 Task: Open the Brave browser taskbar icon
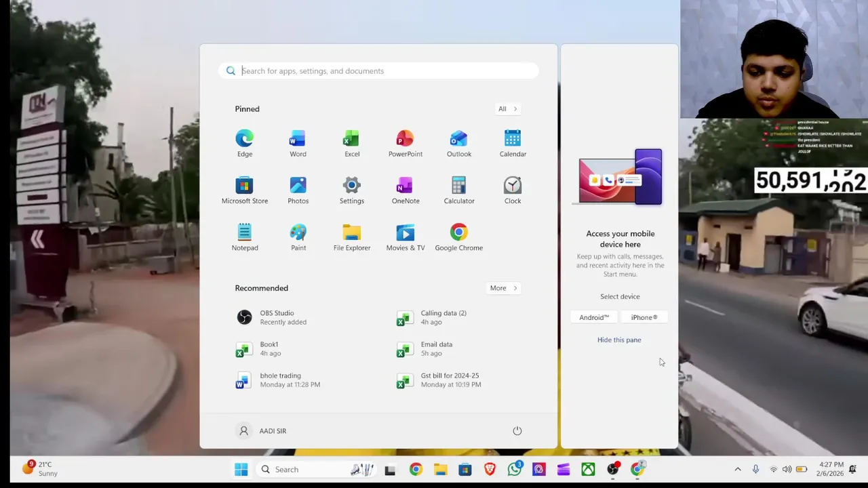[x=490, y=469]
